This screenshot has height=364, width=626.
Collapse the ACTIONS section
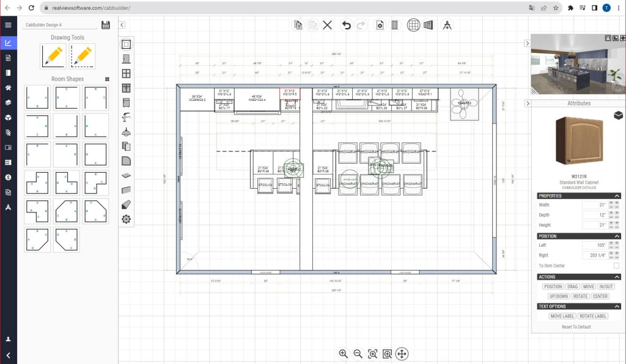point(617,277)
